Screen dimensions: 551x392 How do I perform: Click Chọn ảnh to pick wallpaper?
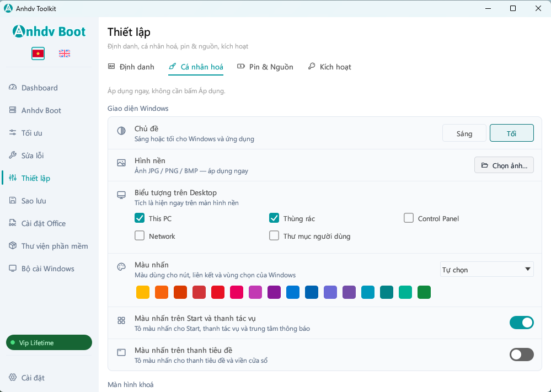click(504, 165)
